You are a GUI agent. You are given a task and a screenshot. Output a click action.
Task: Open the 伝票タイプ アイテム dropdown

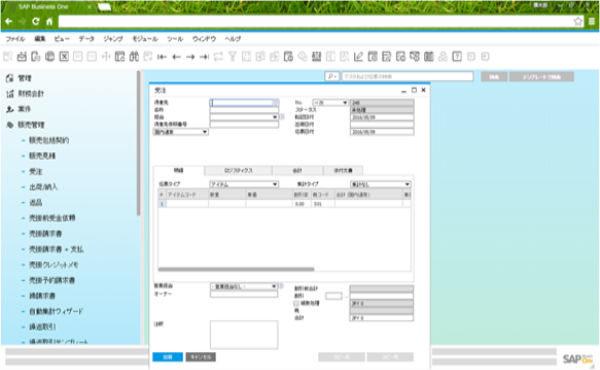coord(244,184)
